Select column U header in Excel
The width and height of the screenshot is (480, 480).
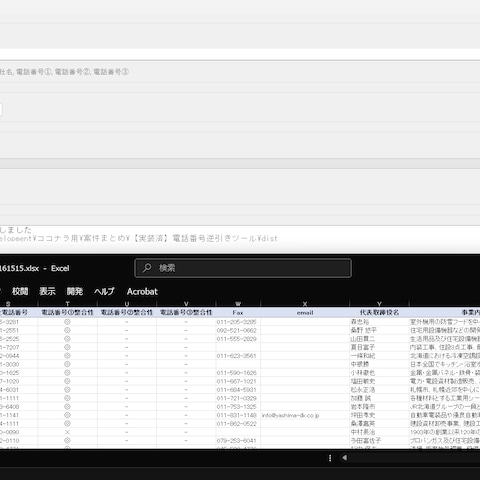[127, 304]
